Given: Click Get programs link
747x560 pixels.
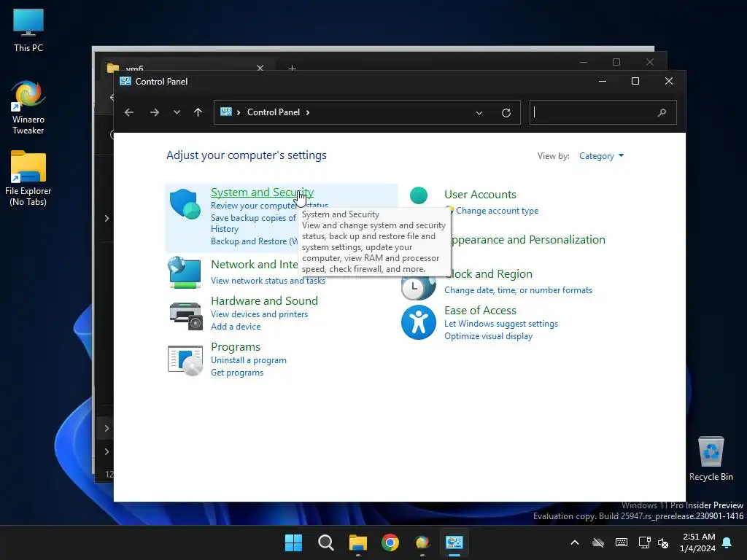Looking at the screenshot, I should click(237, 373).
